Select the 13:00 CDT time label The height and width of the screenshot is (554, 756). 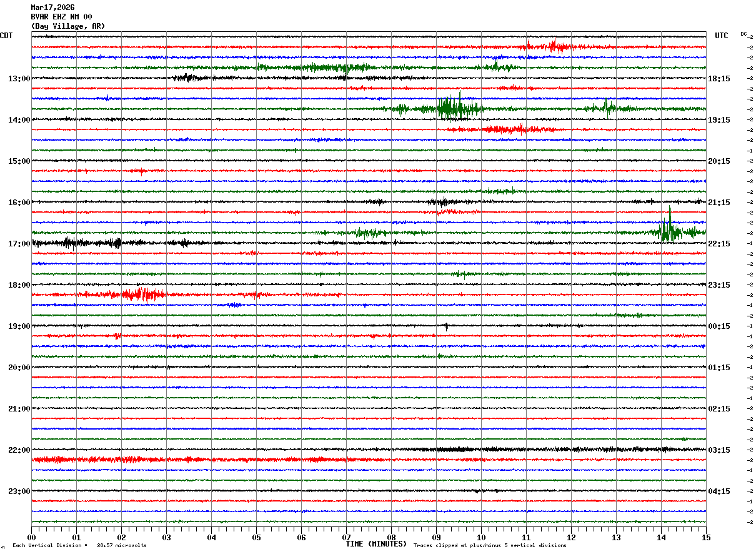point(19,79)
